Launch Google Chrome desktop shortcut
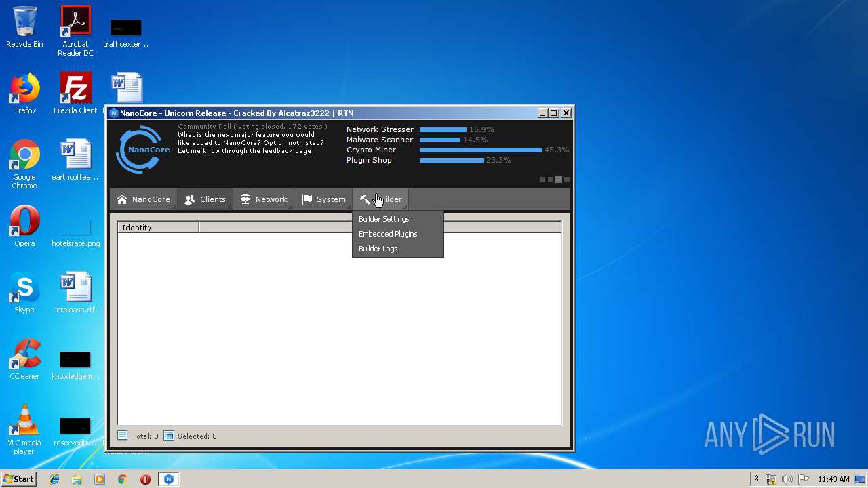This screenshot has width=868, height=488. (24, 164)
